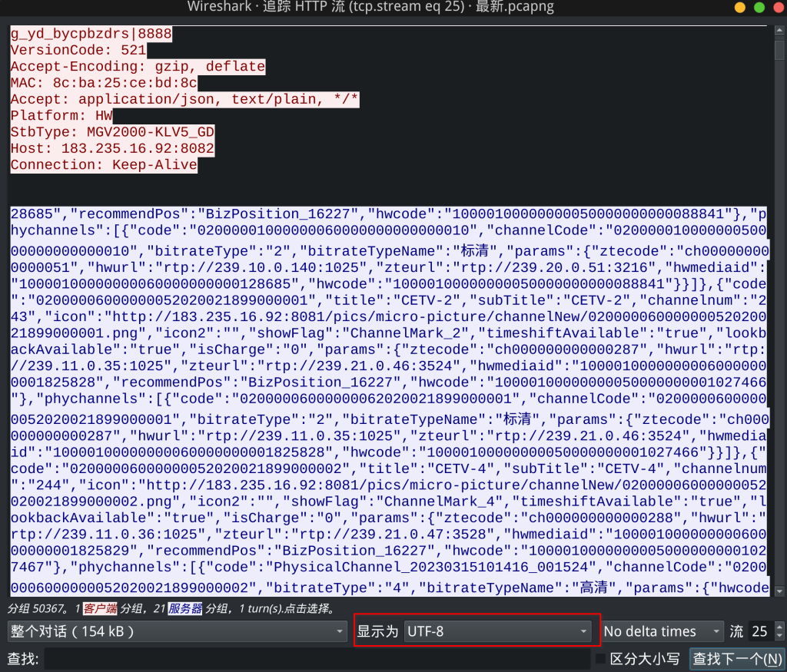Screen dimensions: 787x672
Task: Click the 查找 search input field
Action: point(317,658)
